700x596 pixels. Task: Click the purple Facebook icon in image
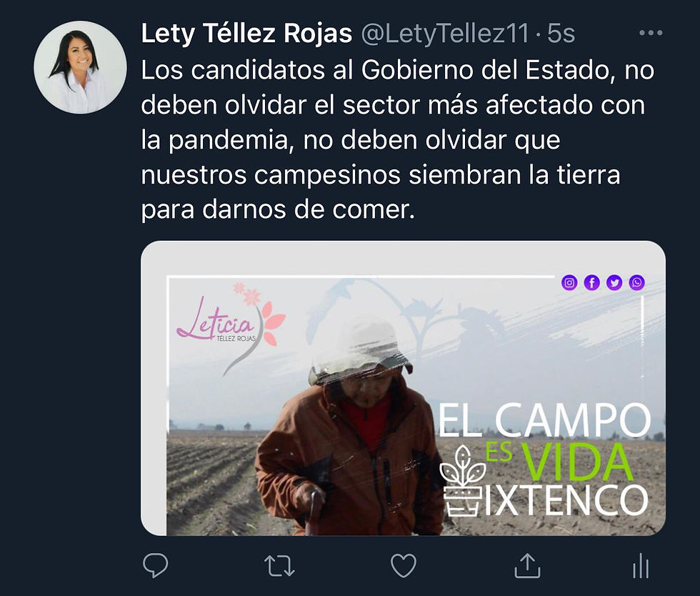592,282
